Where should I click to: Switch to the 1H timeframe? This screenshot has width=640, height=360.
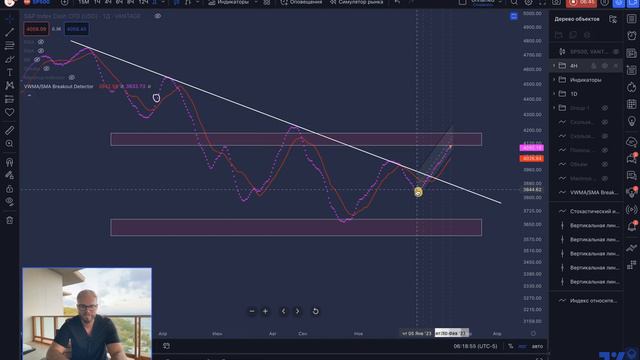(x=97, y=2)
